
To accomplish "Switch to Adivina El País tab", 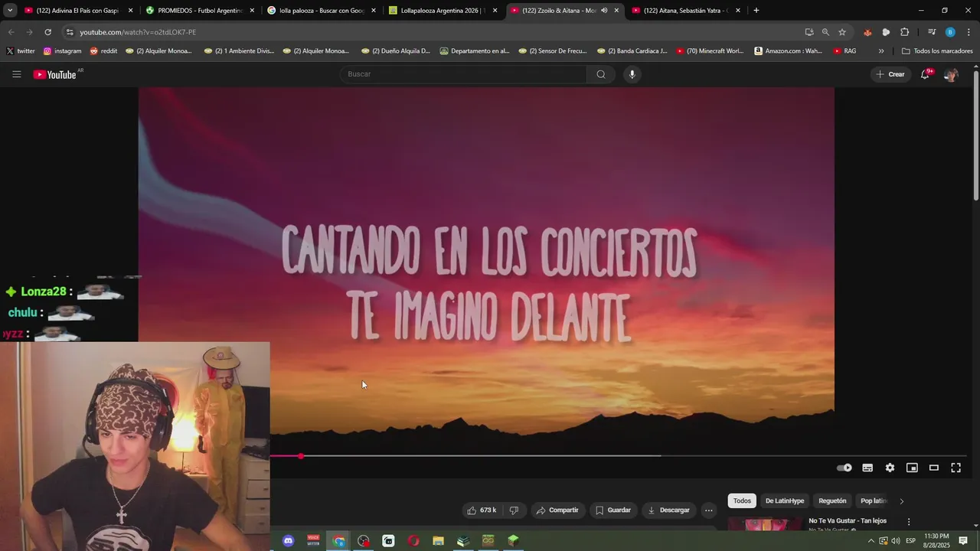I will coord(77,11).
